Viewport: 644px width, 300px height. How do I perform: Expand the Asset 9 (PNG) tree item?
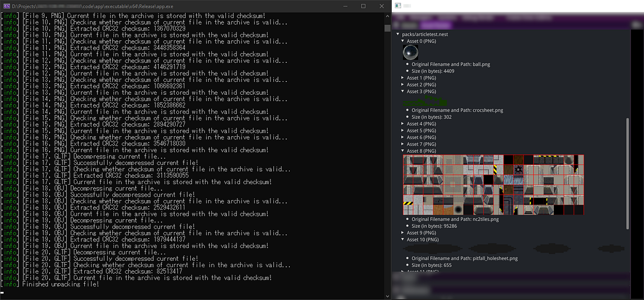403,233
